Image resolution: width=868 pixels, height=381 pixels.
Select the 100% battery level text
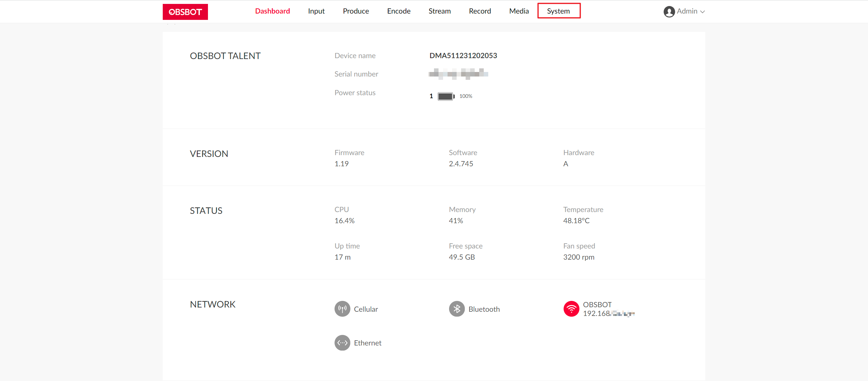pyautogui.click(x=466, y=96)
